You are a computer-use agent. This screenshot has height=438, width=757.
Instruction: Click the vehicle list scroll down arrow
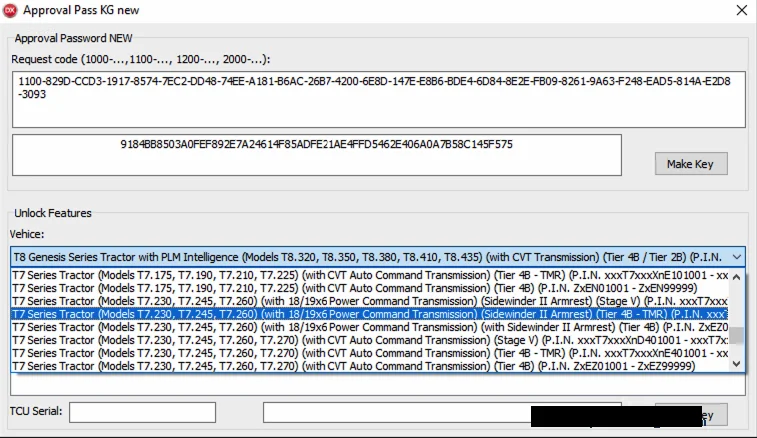coord(736,364)
